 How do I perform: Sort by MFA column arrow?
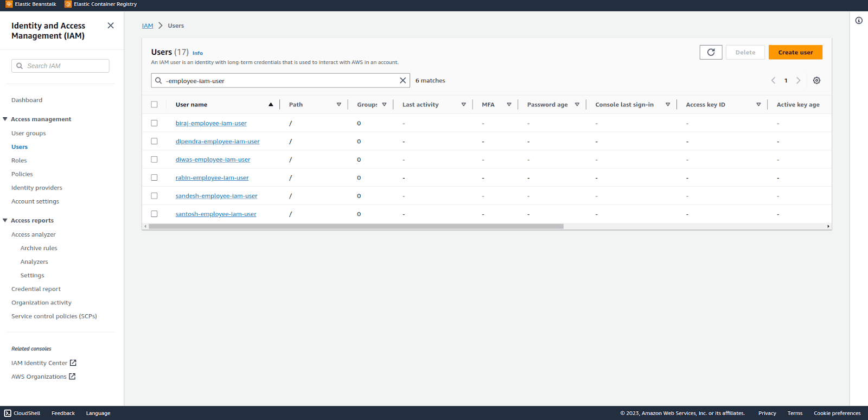(x=509, y=105)
